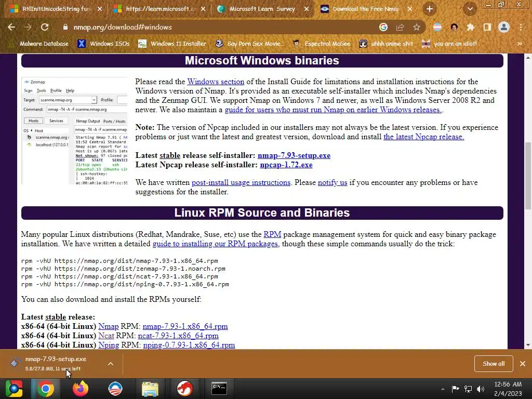Open the Start button on taskbar
Image resolution: width=532 pixels, height=399 pixels.
pos(14,389)
